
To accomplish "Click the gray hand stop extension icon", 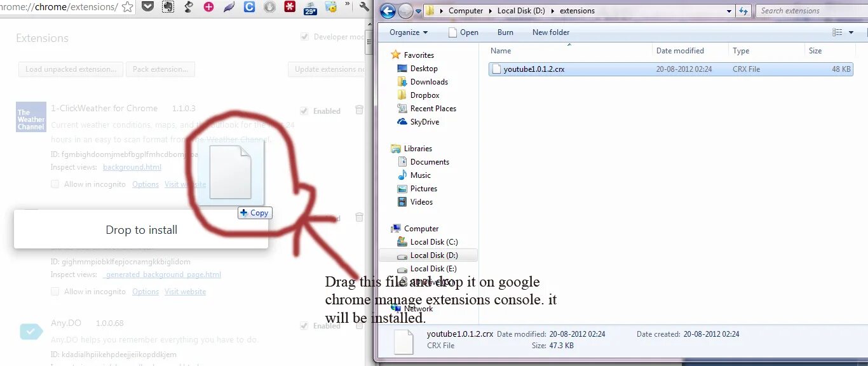I will click(269, 7).
